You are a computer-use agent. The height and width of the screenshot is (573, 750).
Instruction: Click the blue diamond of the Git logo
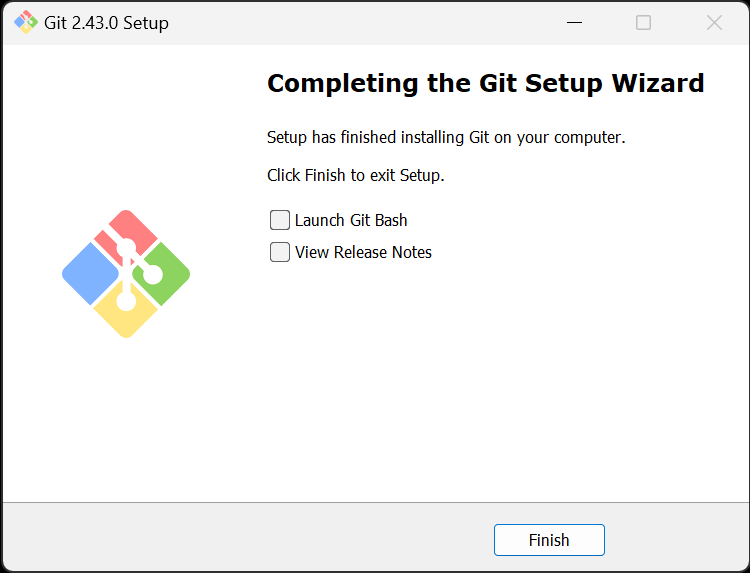tap(86, 274)
